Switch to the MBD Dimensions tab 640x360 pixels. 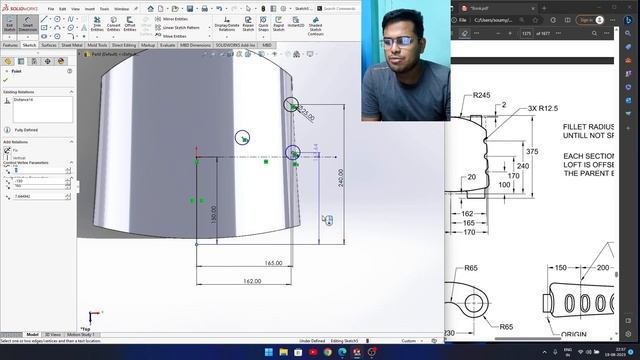tap(196, 45)
